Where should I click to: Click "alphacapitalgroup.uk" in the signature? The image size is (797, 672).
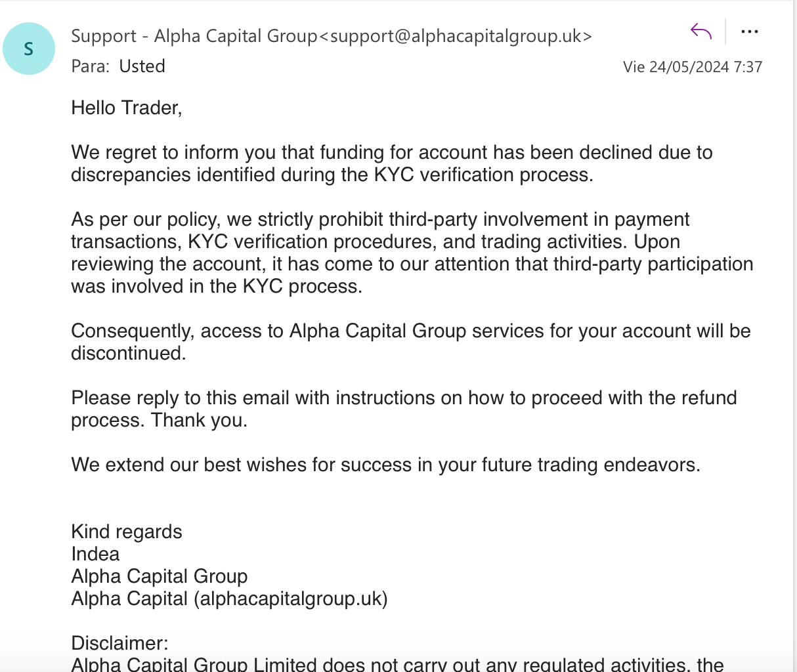(x=290, y=598)
